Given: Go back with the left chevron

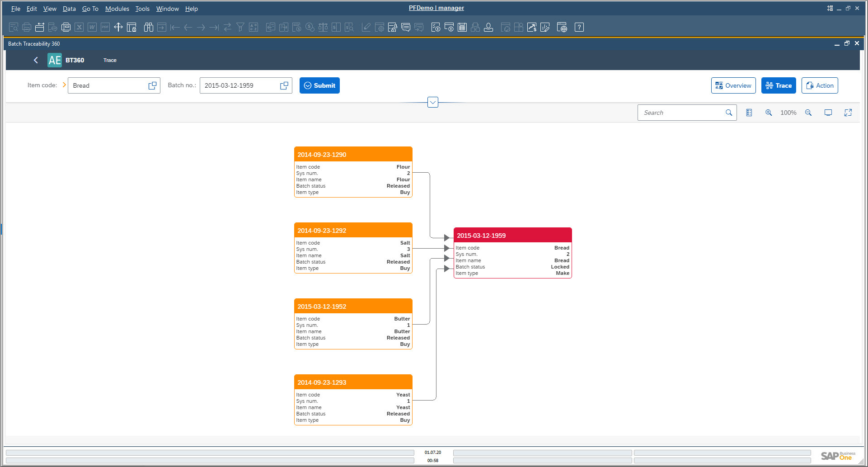Looking at the screenshot, I should click(x=36, y=60).
